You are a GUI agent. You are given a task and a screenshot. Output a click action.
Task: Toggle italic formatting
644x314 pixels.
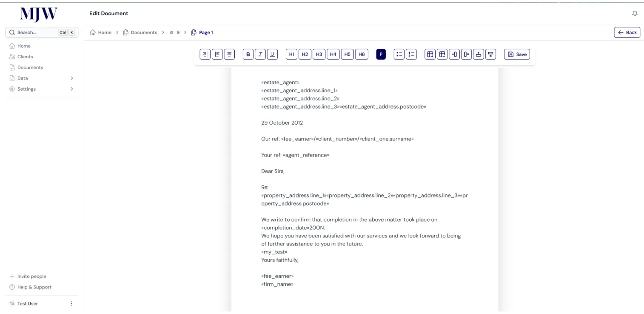(260, 54)
